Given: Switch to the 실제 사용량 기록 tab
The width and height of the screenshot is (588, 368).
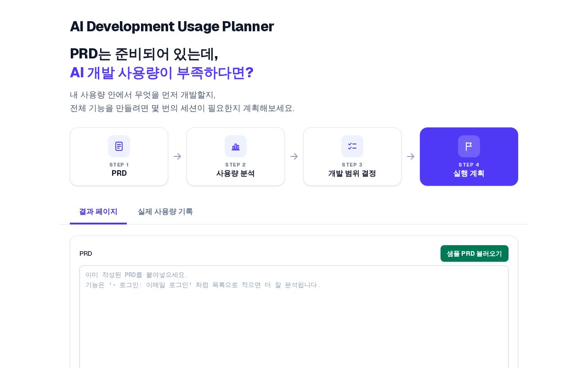Looking at the screenshot, I should pos(165,212).
